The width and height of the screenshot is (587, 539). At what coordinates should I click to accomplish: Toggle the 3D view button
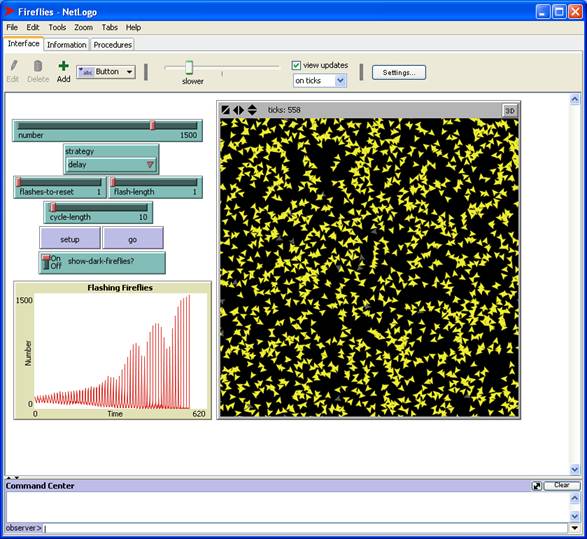tap(510, 110)
